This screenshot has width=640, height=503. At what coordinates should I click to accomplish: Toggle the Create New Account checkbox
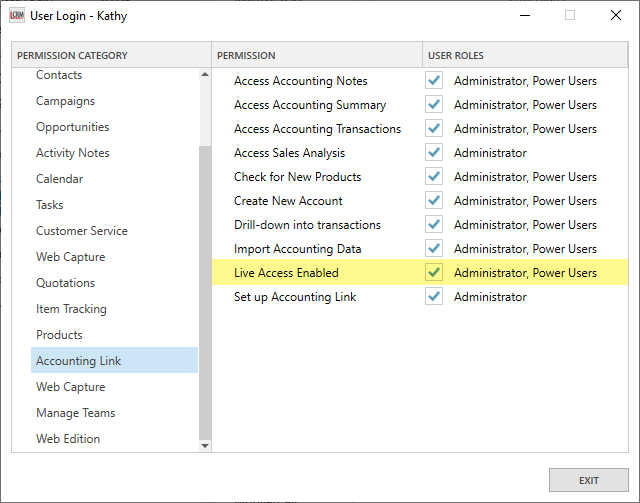coord(433,201)
